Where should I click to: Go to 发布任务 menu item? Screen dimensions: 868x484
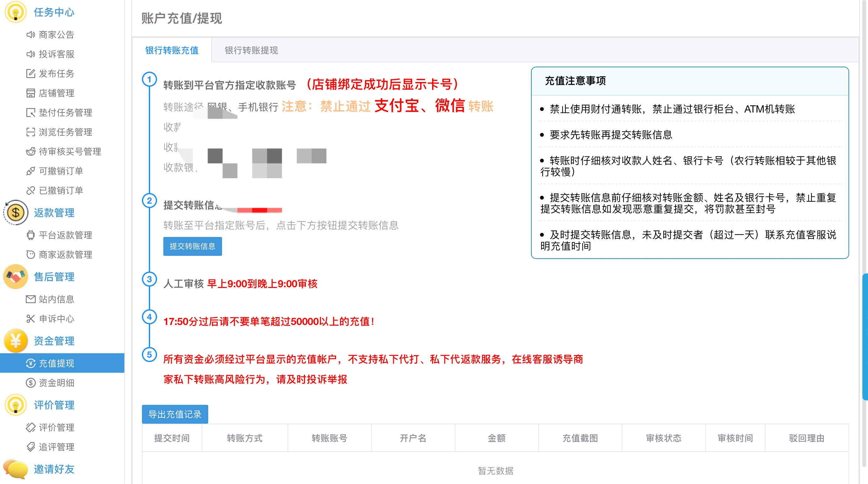(x=57, y=74)
